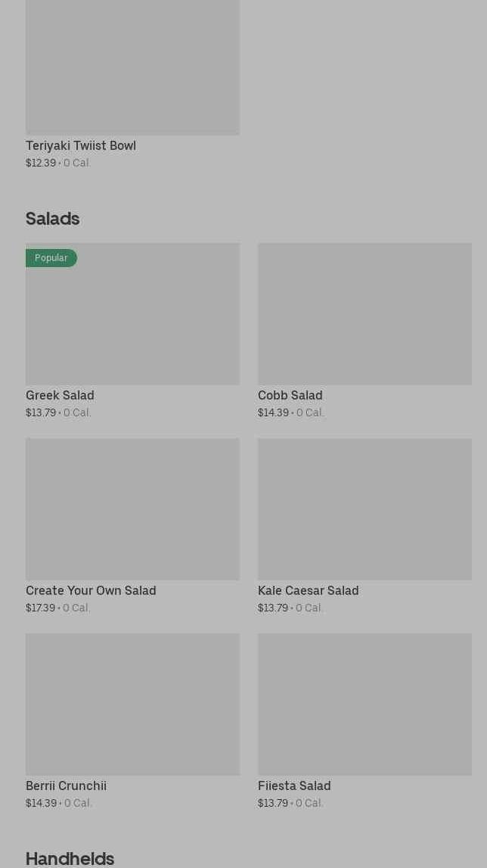Open the Greek Salad image

coord(132,322)
